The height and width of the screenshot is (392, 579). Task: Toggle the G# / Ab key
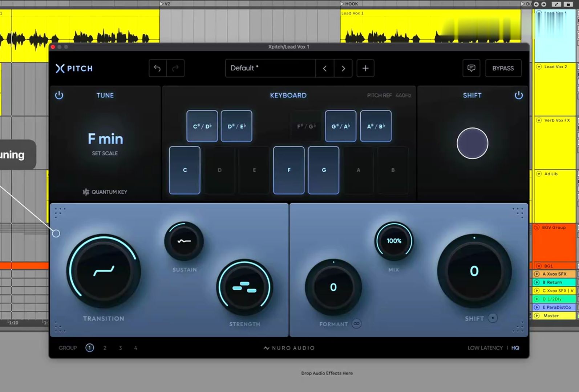coord(341,126)
